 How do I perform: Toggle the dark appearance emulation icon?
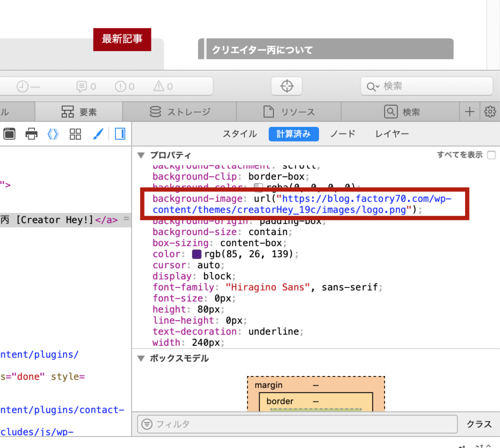click(x=119, y=134)
